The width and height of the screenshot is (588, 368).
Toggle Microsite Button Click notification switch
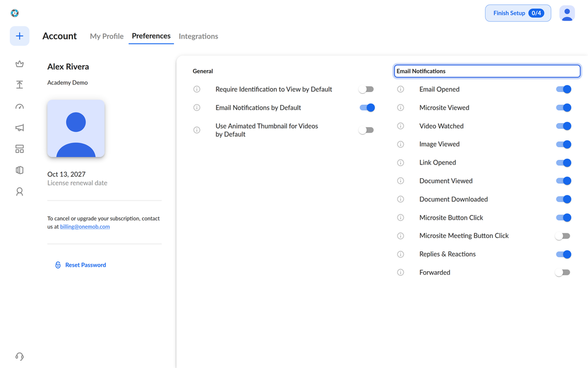[563, 217]
